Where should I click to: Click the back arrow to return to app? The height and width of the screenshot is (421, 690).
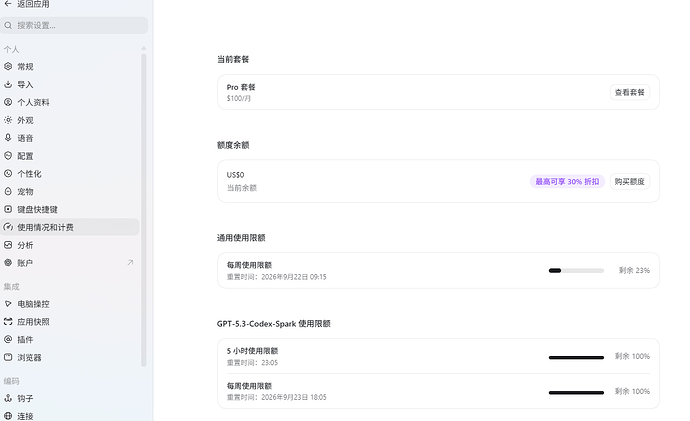[8, 4]
